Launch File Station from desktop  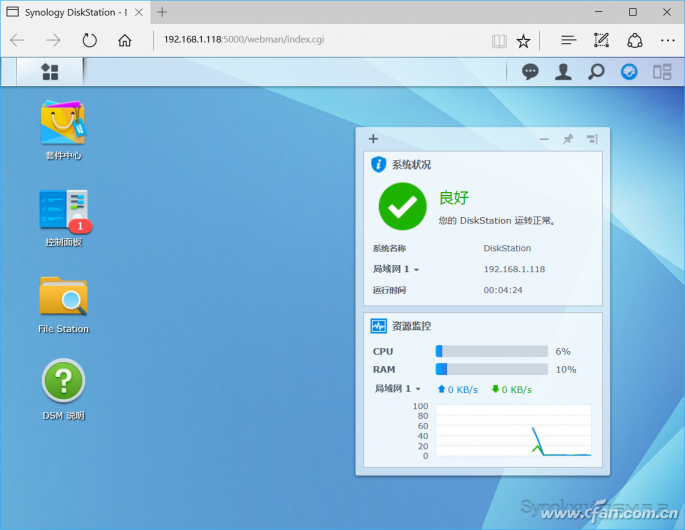[63, 298]
